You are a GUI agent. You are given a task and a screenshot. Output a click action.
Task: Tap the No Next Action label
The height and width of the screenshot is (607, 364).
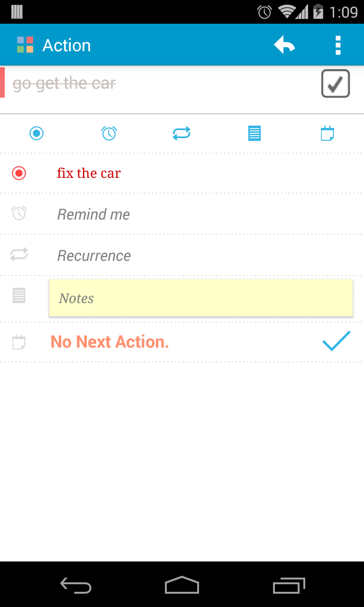110,342
